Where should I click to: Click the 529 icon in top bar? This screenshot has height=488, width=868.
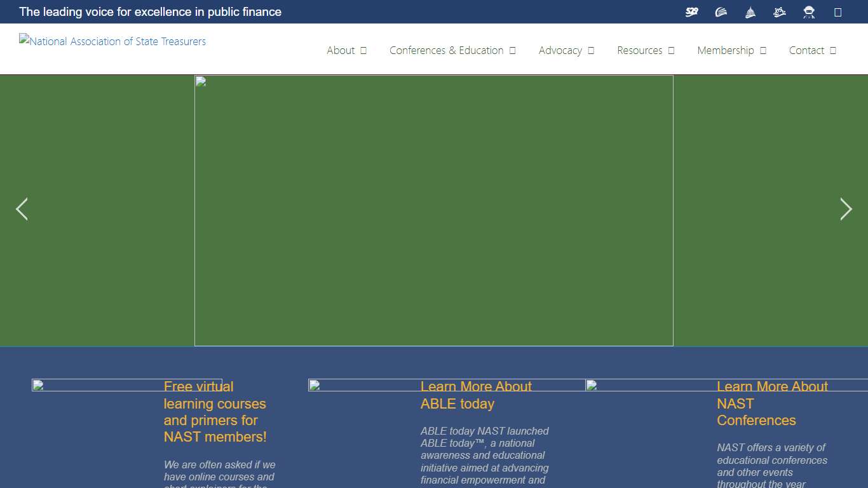click(692, 12)
